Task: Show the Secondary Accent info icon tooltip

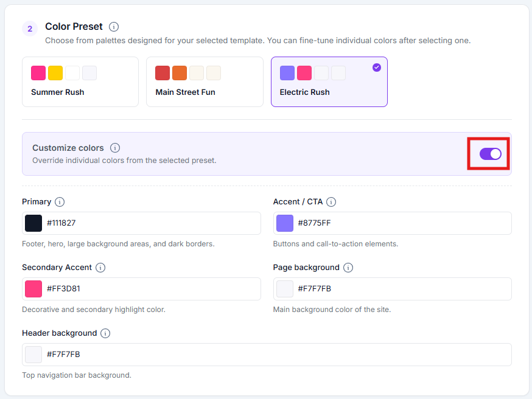Action: pos(100,268)
